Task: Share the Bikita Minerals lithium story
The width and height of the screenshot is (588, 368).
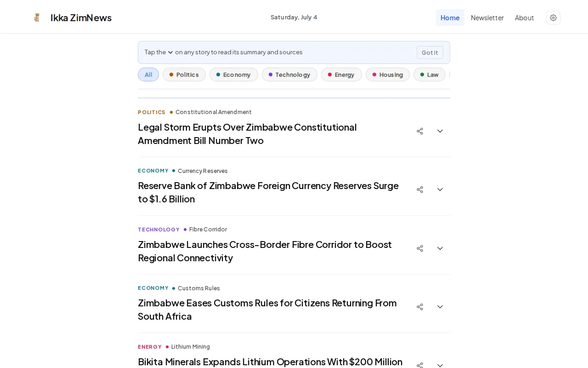Action: 420,365
